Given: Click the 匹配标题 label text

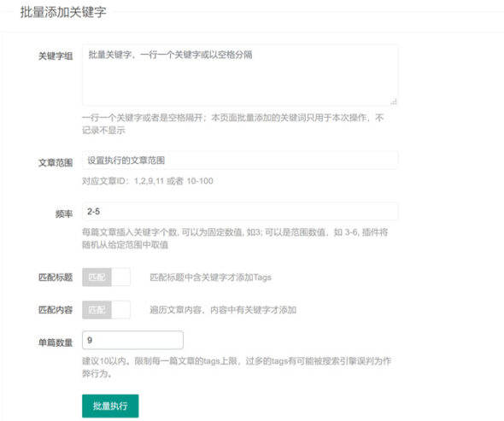Looking at the screenshot, I should point(56,278).
